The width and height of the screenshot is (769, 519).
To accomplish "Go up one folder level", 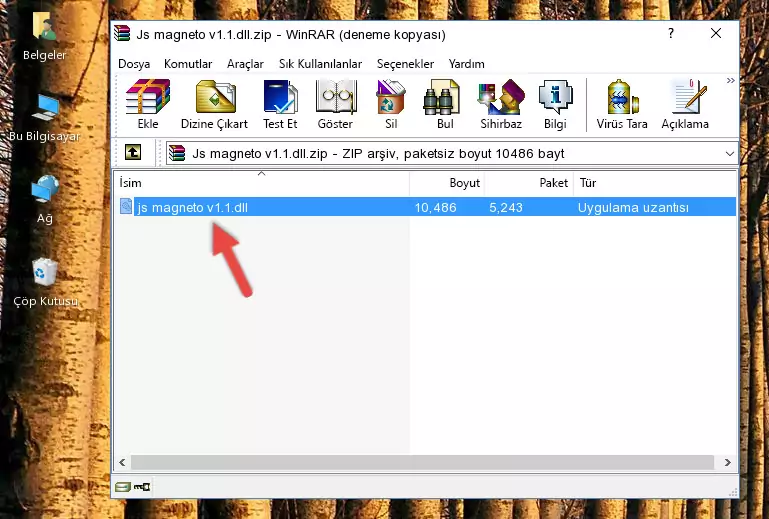I will click(x=133, y=153).
